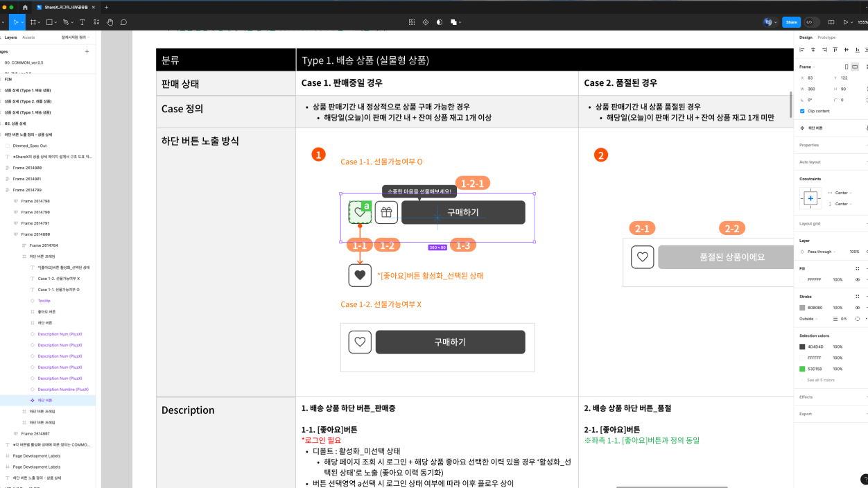Select page 00. COMMON_ver.0.5
The height and width of the screenshot is (488, 868).
click(x=24, y=62)
